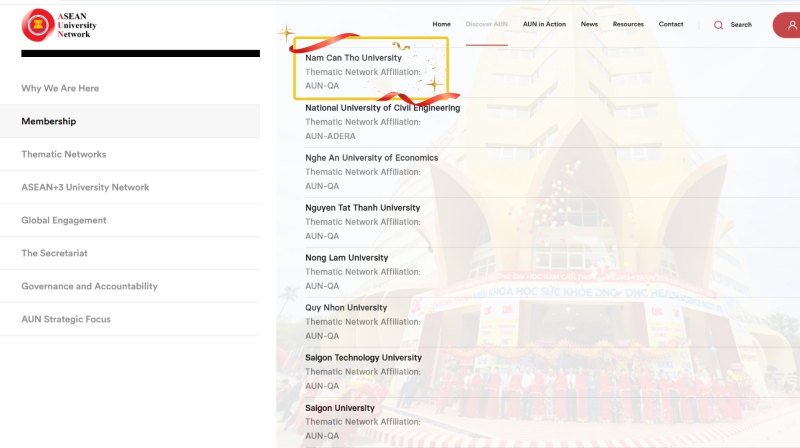Open the AUN in Action menu
The width and height of the screenshot is (800, 448).
pyautogui.click(x=544, y=24)
